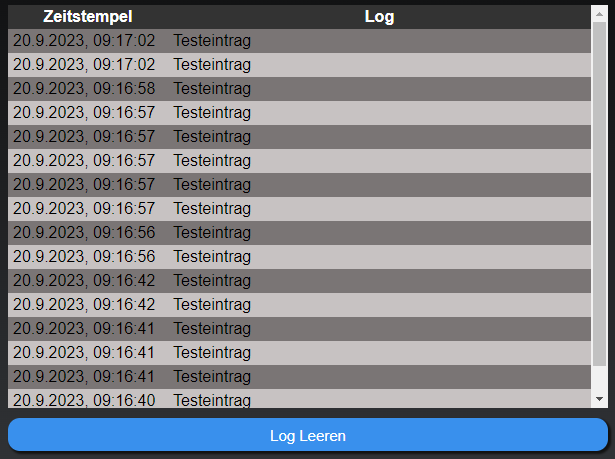This screenshot has height=459, width=615.
Task: Click the Zeitstempel column header
Action: pos(87,17)
